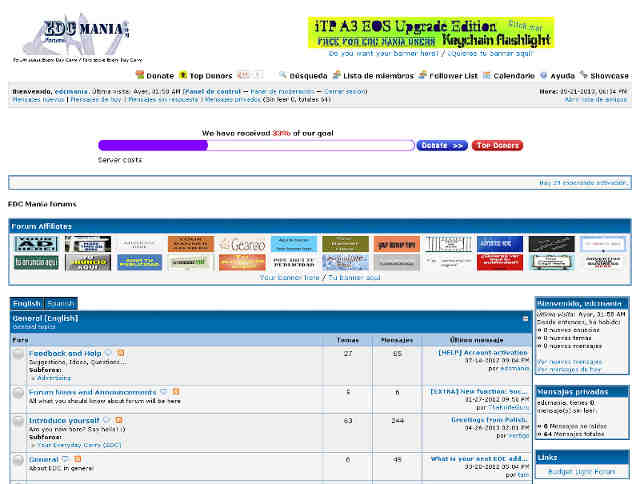Open the 'Do you want your banner here?' link
Viewport: 640px width, 484px height.
click(x=384, y=53)
